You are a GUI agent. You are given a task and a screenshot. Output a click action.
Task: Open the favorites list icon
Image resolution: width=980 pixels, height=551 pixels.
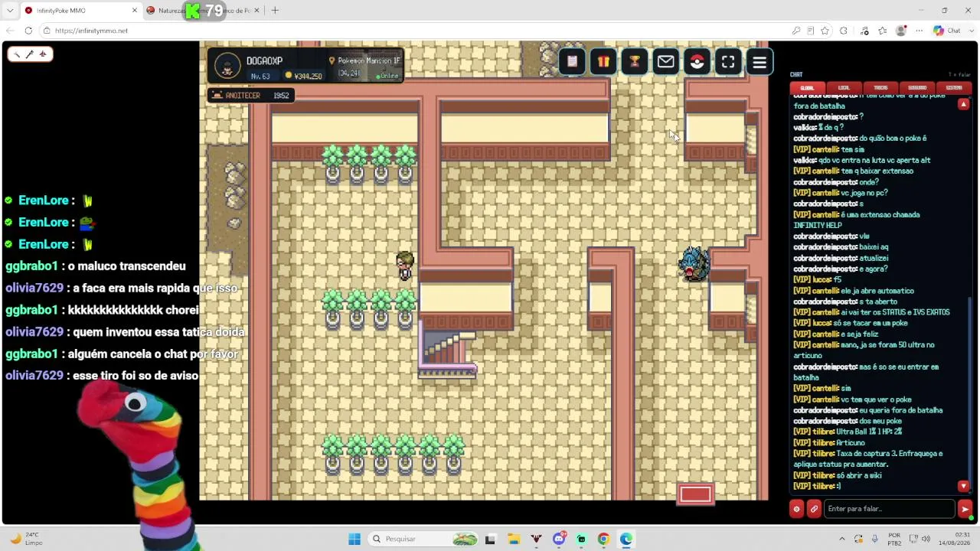883,31
